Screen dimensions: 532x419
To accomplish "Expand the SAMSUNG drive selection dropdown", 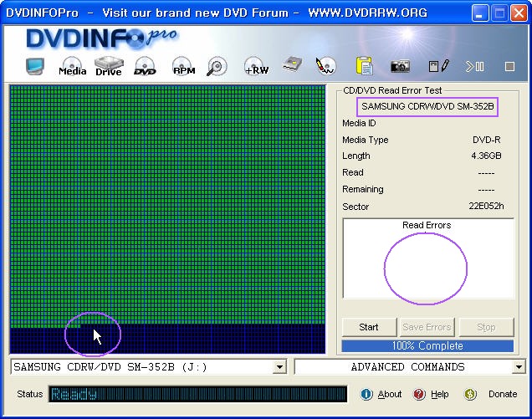I will tap(279, 367).
